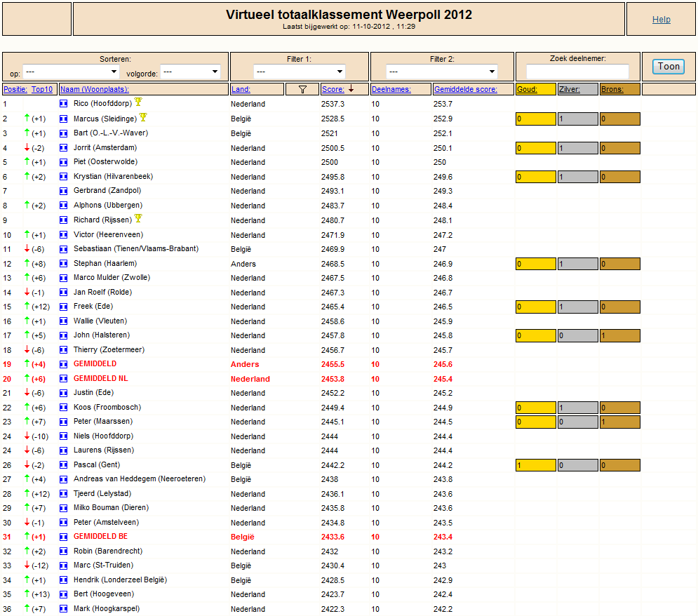Sort by the Deelnames column header

pos(391,90)
